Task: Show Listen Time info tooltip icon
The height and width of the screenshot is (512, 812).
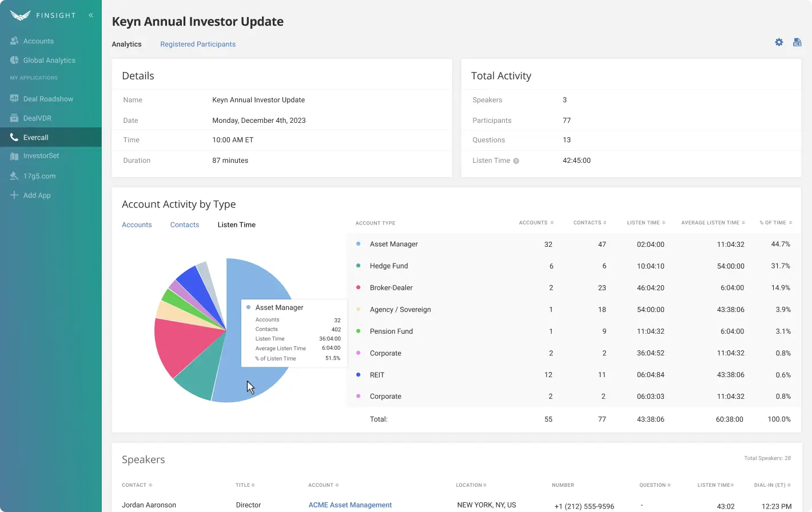Action: [x=516, y=161]
